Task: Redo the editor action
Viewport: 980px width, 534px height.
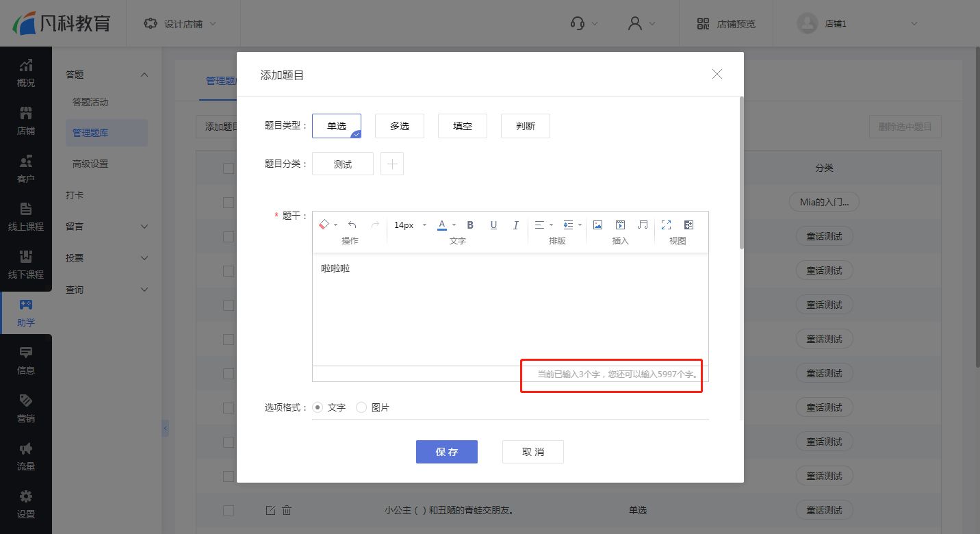Action: click(374, 225)
